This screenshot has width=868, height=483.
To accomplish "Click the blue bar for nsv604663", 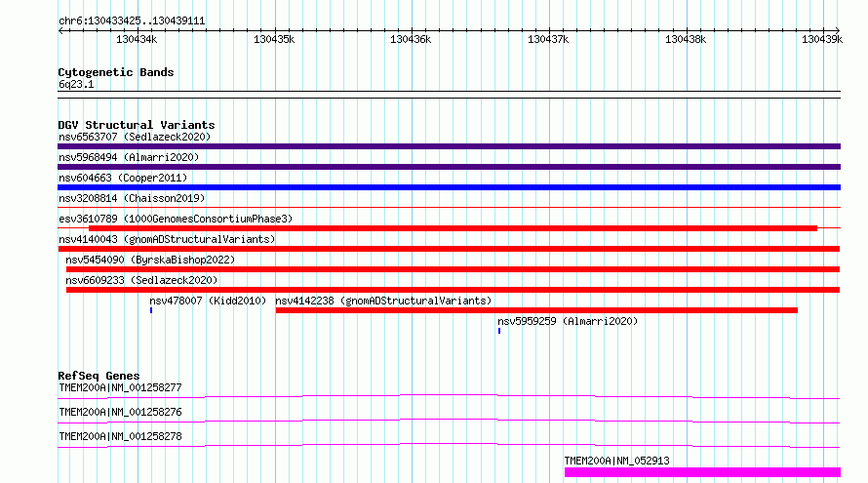I will click(449, 187).
